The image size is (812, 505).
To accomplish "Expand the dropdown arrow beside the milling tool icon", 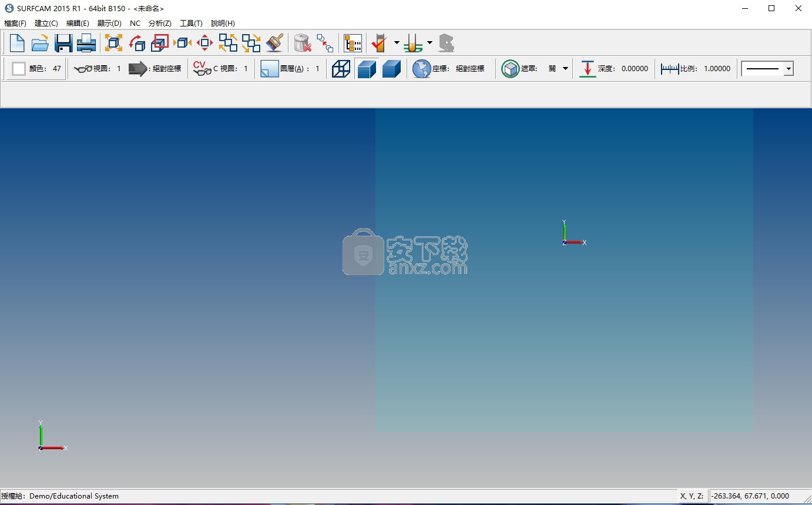I will (x=430, y=43).
